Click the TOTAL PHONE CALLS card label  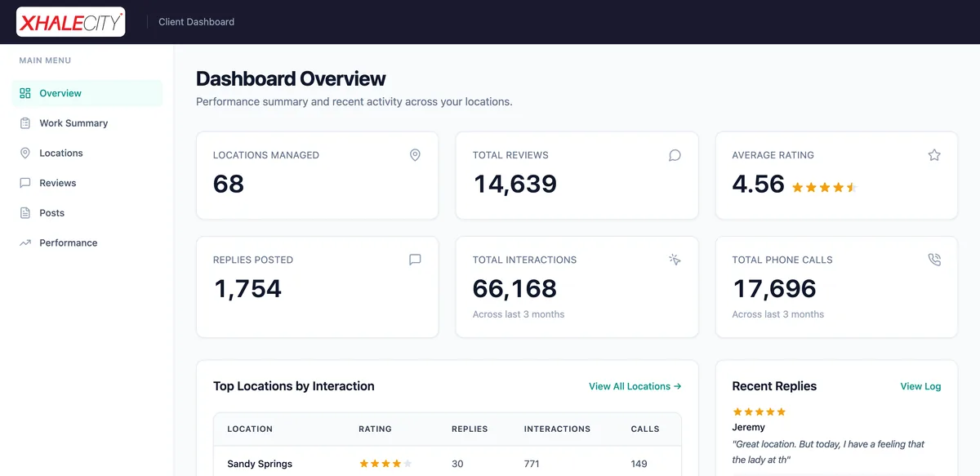(x=782, y=260)
